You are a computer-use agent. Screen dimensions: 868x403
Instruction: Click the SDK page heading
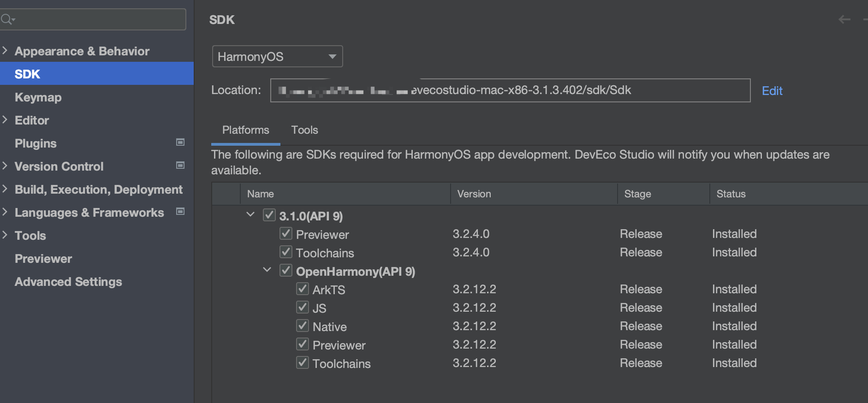click(x=222, y=20)
